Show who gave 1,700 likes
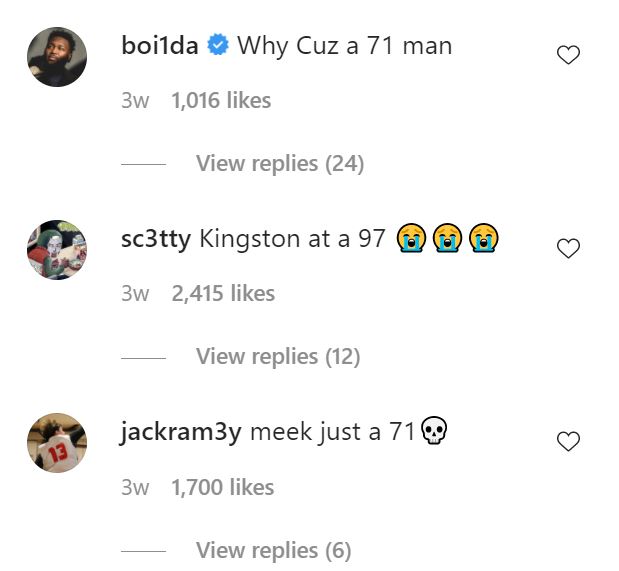 pyautogui.click(x=222, y=487)
